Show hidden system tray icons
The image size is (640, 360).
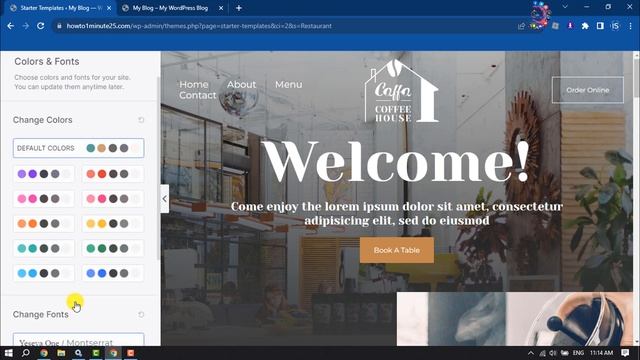pos(531,353)
